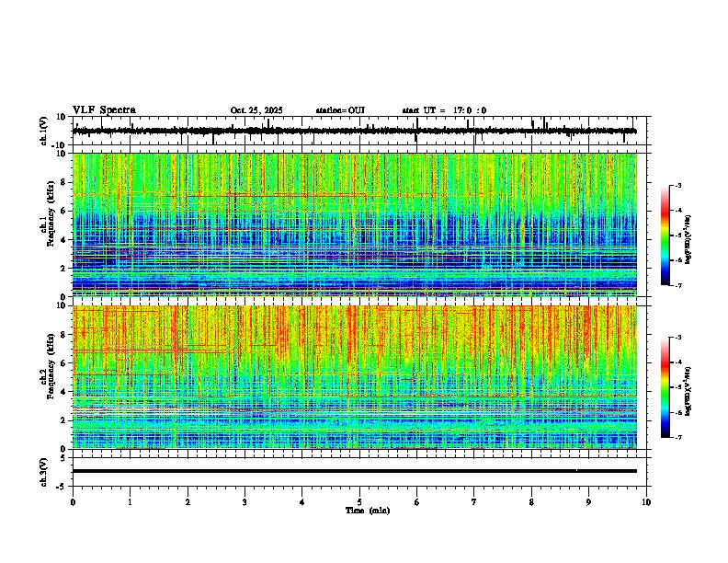Click the color scale bar beside ch.2 spectrogram

tap(665, 387)
